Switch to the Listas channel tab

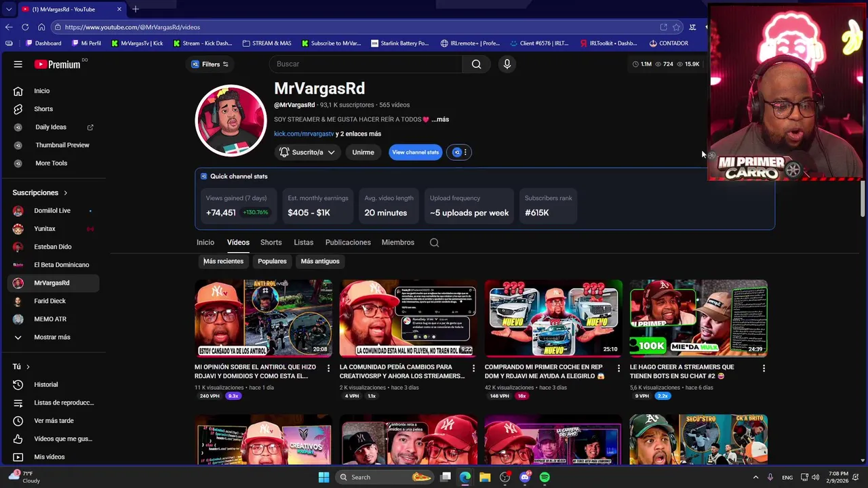pos(303,243)
